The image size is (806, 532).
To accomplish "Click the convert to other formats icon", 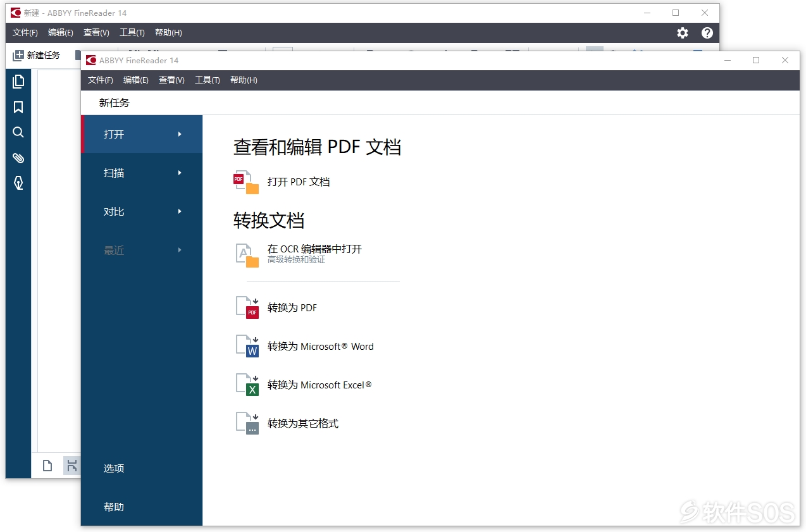I will (247, 424).
